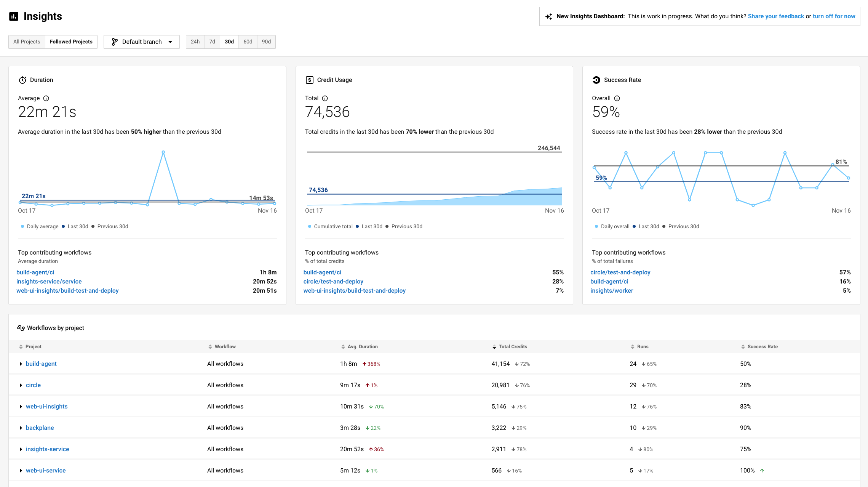868x487 pixels.
Task: Click the green 70% duration decrease indicator
Action: click(x=376, y=407)
